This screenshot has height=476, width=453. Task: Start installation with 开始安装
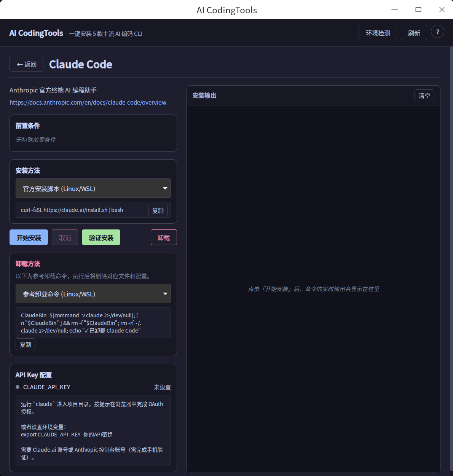[29, 237]
